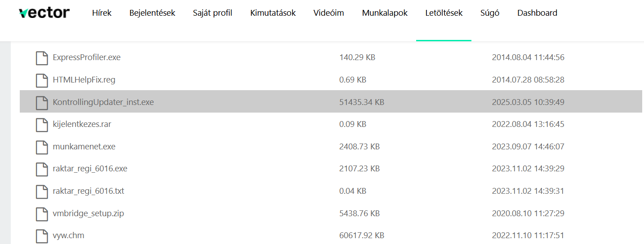Click the file icon beside kijelentkezes.rar

tap(42, 125)
